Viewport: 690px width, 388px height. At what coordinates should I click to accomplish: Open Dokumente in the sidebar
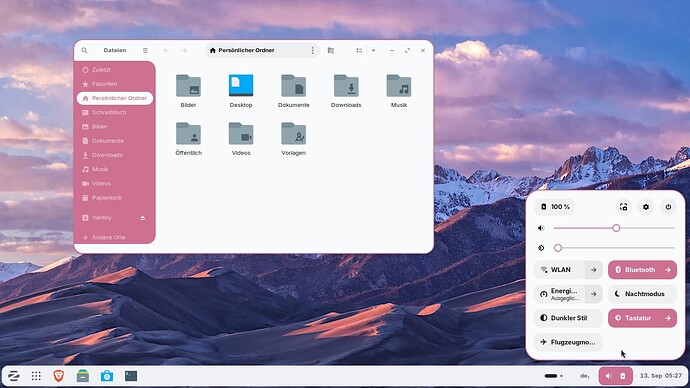pos(114,141)
